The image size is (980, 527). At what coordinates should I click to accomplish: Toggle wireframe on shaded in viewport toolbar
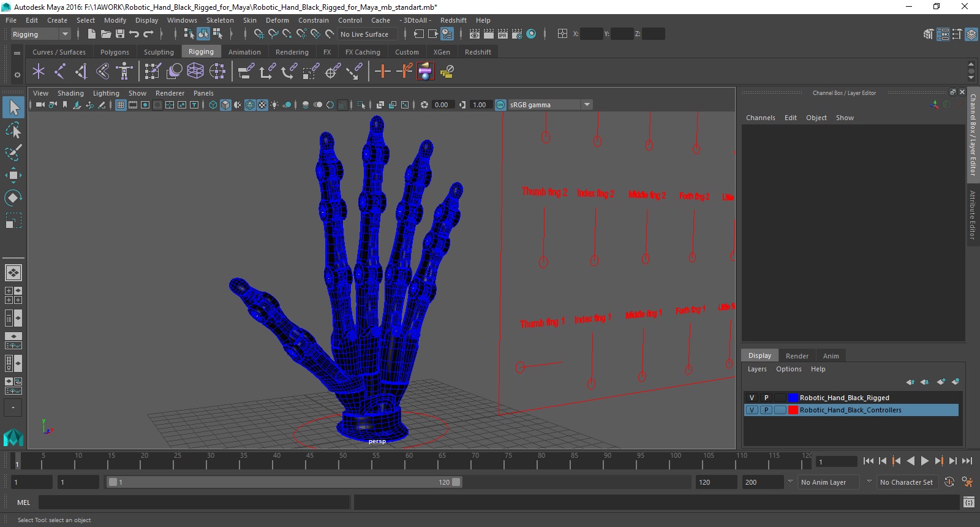coord(250,105)
